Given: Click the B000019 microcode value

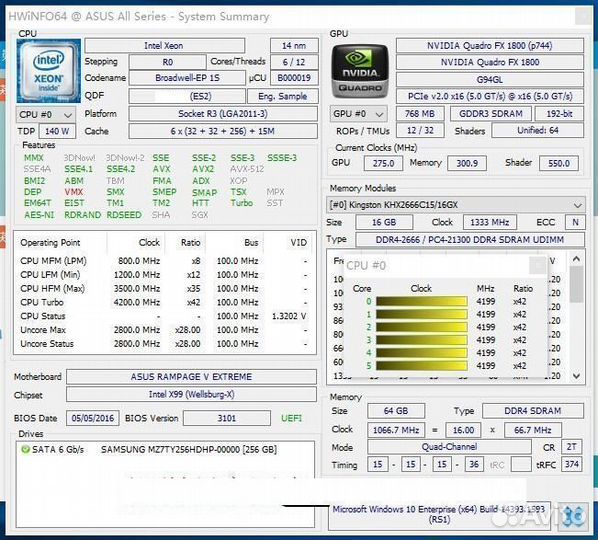Looking at the screenshot, I should [x=294, y=78].
